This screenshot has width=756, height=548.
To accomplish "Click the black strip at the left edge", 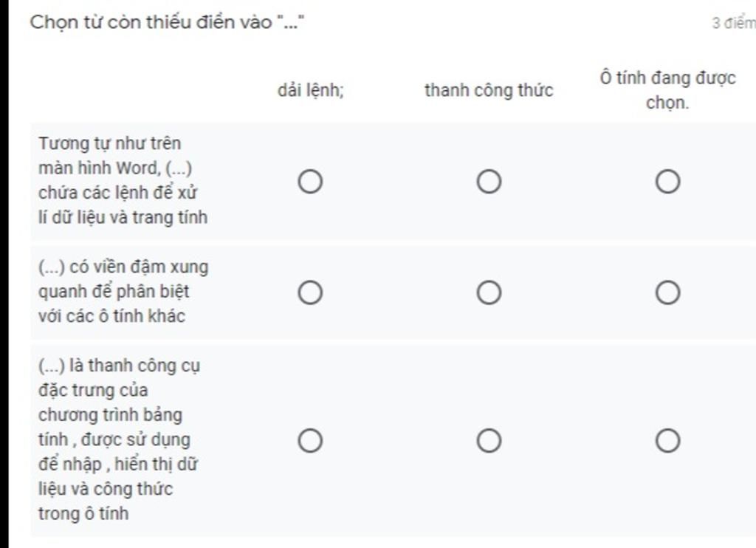I will click(4, 295).
